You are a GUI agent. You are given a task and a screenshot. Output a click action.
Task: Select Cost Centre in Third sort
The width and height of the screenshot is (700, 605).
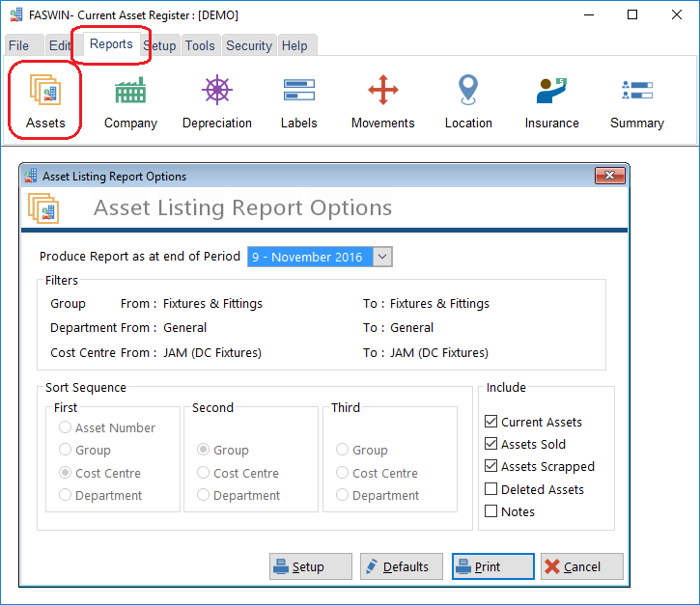[377, 473]
